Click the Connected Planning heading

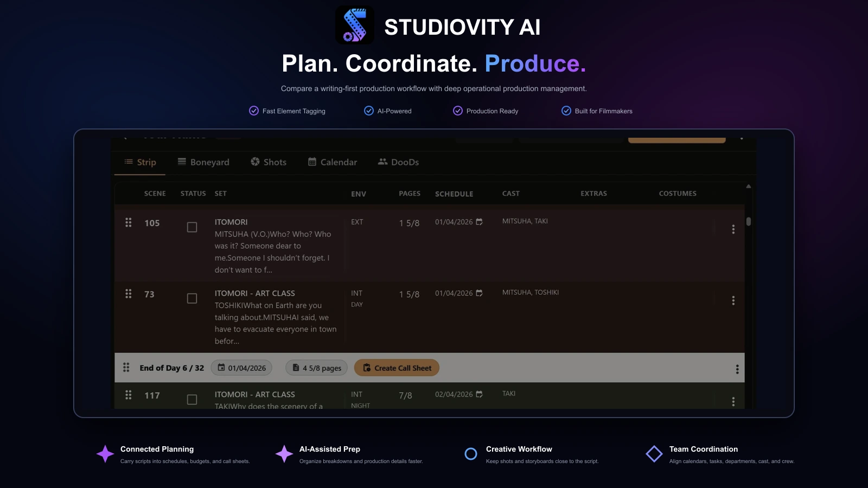157,449
